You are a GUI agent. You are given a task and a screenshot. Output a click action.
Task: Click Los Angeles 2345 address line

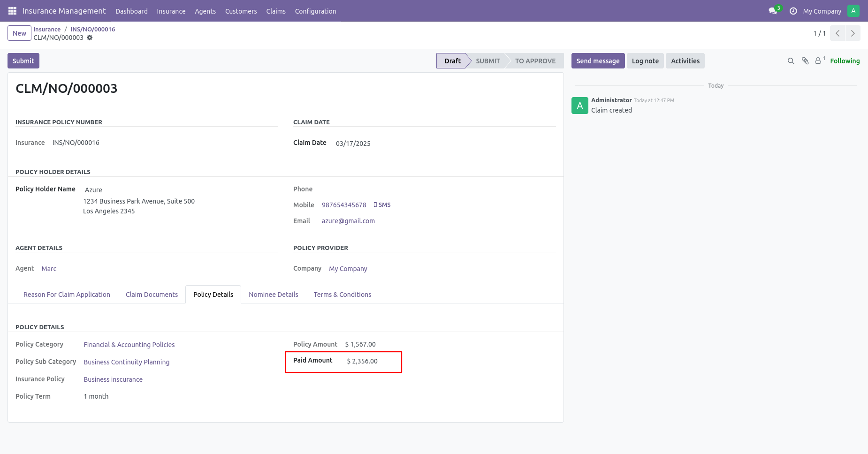(109, 211)
